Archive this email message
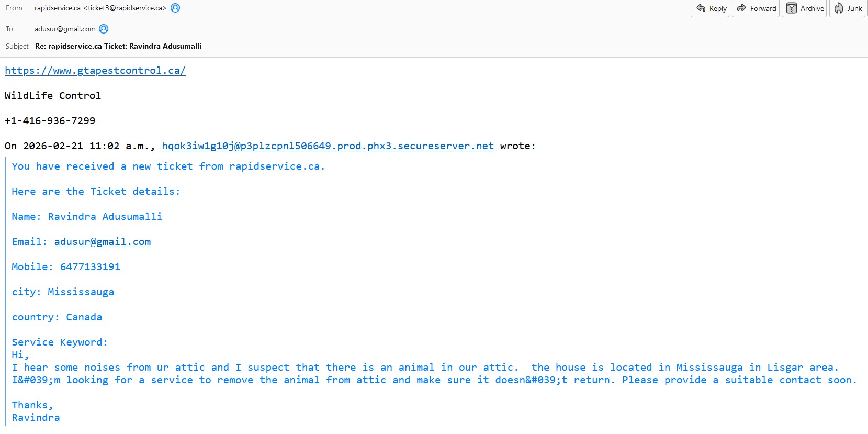Viewport: 868px width, 434px height. pos(805,8)
